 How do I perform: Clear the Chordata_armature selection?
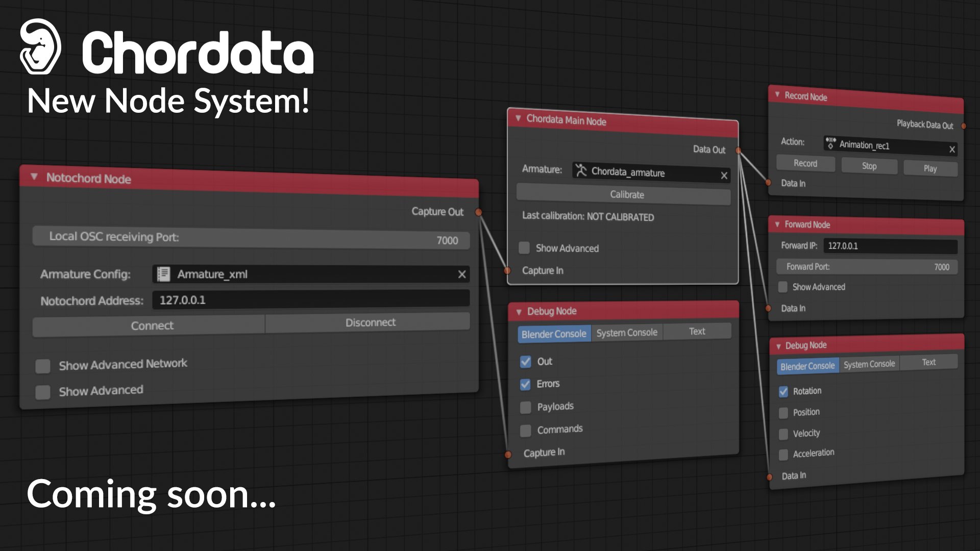pos(724,176)
